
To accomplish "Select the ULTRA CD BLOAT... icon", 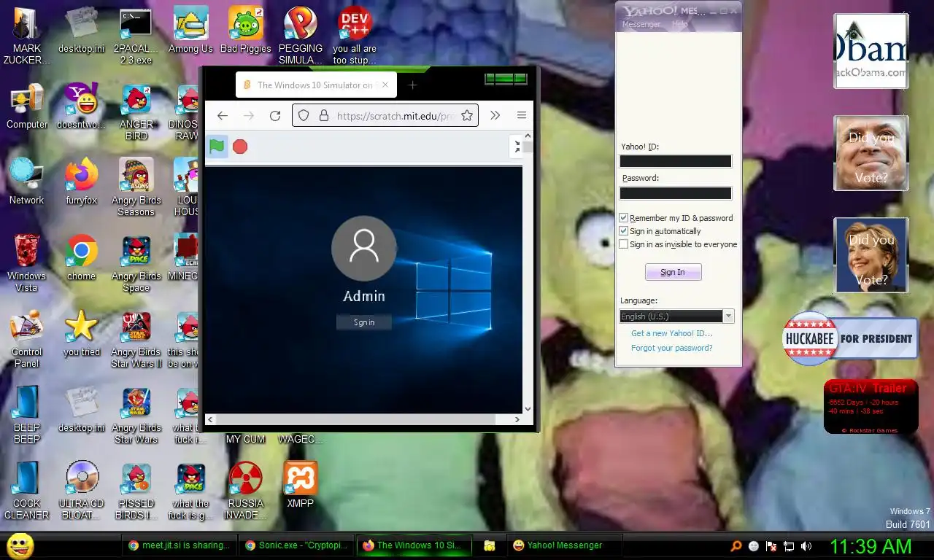I will pyautogui.click(x=81, y=491).
